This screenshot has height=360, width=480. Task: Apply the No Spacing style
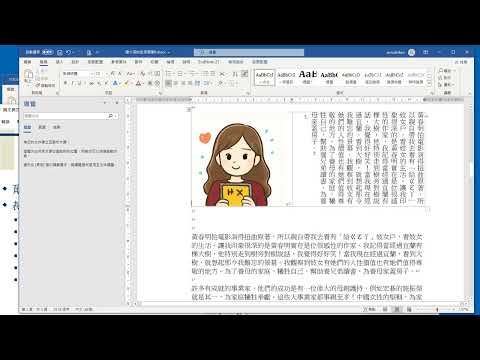[x=286, y=77]
